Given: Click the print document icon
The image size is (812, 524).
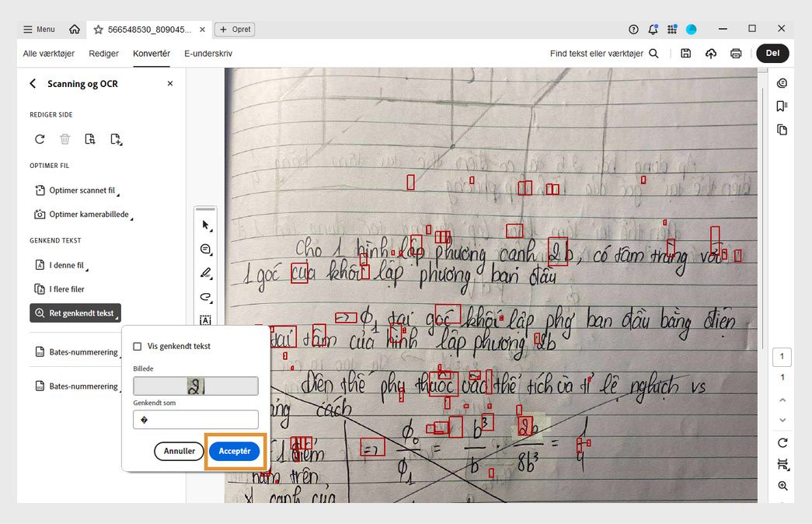Looking at the screenshot, I should [736, 53].
